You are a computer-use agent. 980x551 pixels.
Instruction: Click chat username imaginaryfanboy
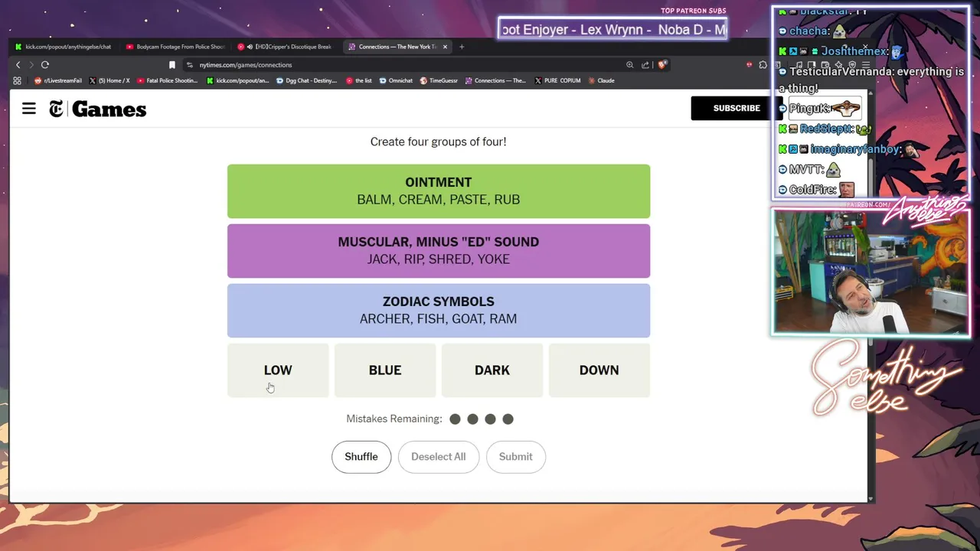tap(855, 149)
